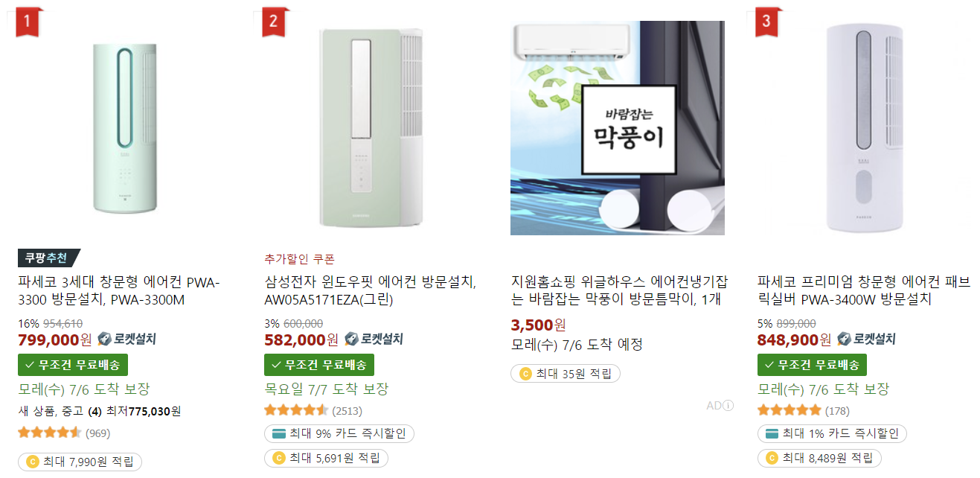Open the 막풍이 ad product image
Screen dimensions: 980x478
(618, 128)
